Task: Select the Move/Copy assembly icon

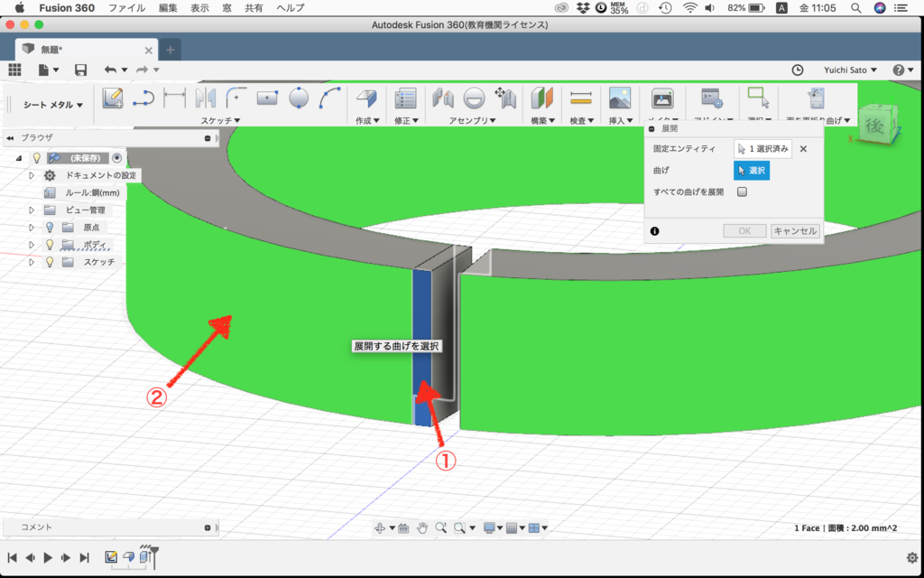Action: click(x=505, y=98)
